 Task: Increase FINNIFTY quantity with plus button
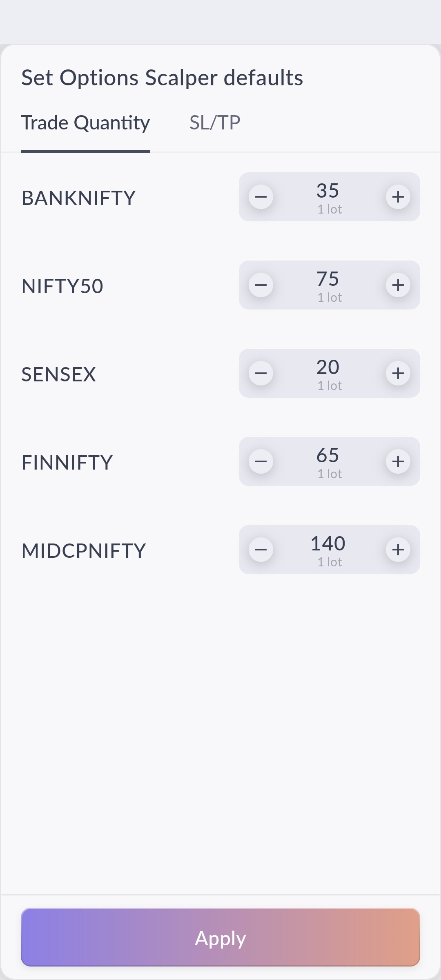point(398,461)
